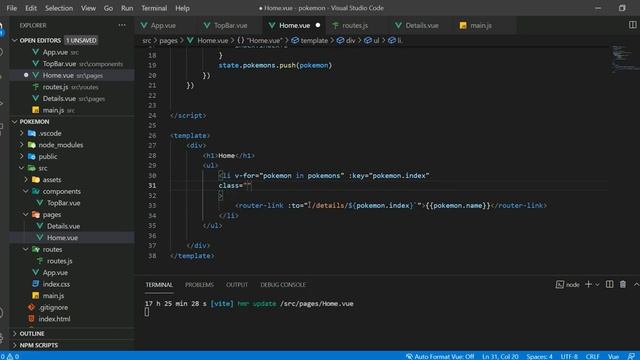640x360 pixels.
Task: Toggle Auto Format Vue status item
Action: [440, 356]
